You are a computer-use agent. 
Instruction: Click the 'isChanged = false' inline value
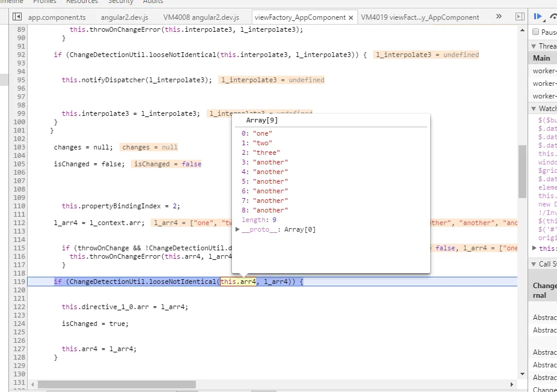click(x=167, y=164)
